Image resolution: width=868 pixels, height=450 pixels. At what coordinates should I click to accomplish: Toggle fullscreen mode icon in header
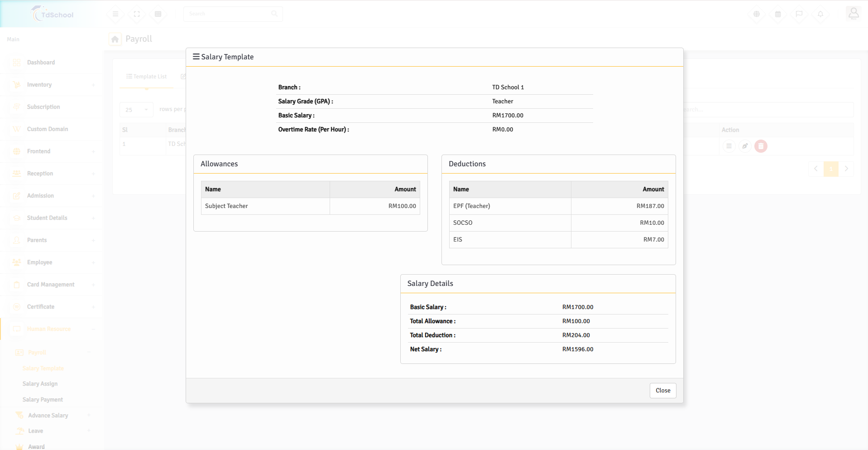point(137,14)
